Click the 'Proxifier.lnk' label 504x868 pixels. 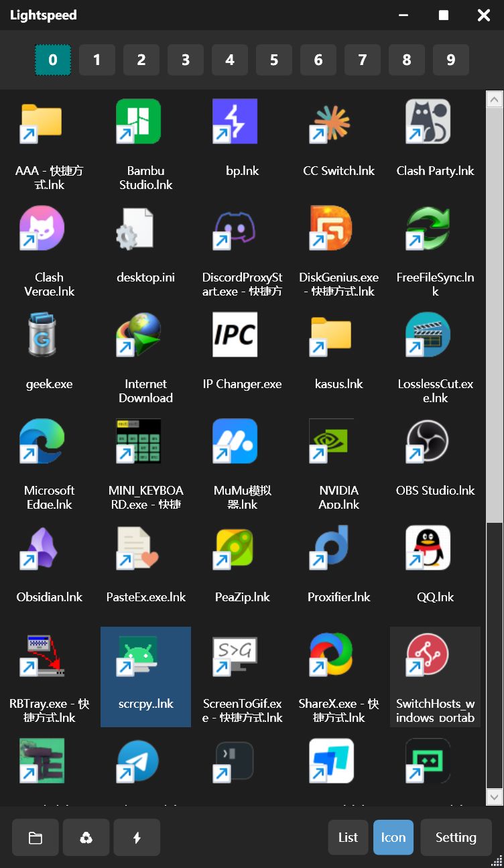coord(339,597)
